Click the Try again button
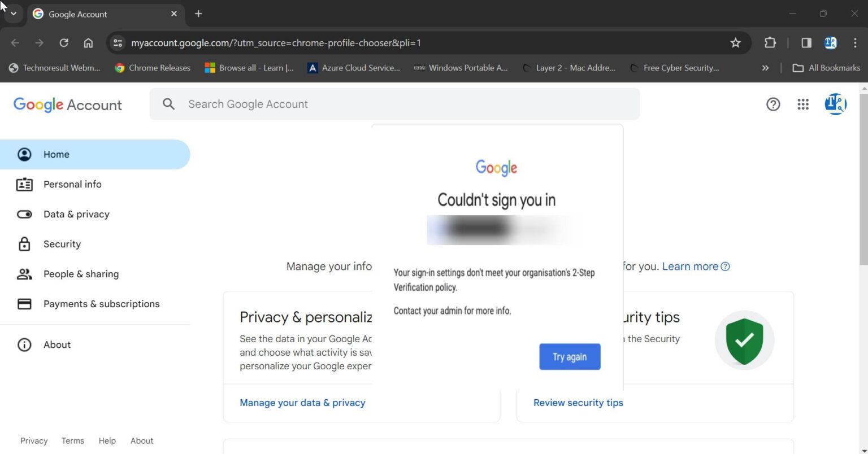 click(x=570, y=357)
